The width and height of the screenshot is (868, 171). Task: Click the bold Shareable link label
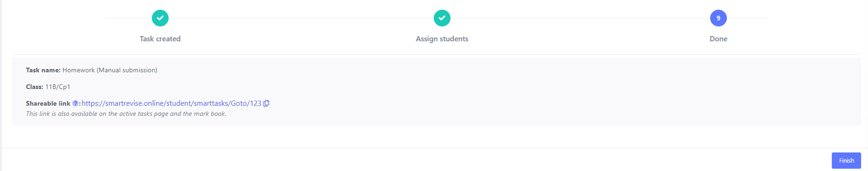pyautogui.click(x=48, y=103)
